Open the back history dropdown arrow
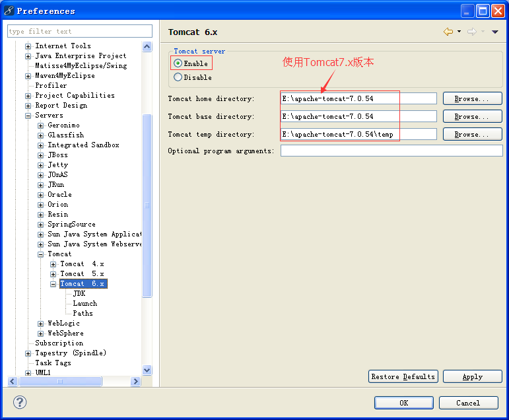 (x=459, y=32)
